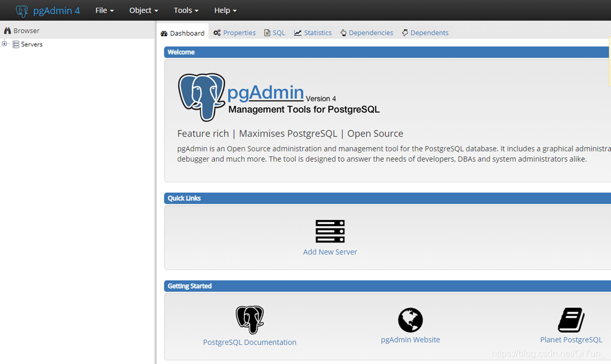Click the SQL panel icon
This screenshot has height=364, width=611.
(x=267, y=33)
